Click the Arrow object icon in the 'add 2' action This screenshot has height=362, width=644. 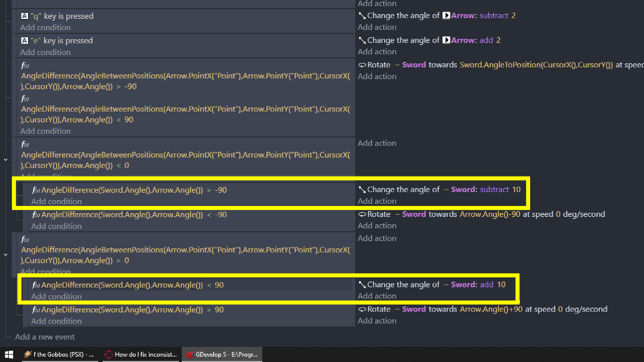point(446,40)
